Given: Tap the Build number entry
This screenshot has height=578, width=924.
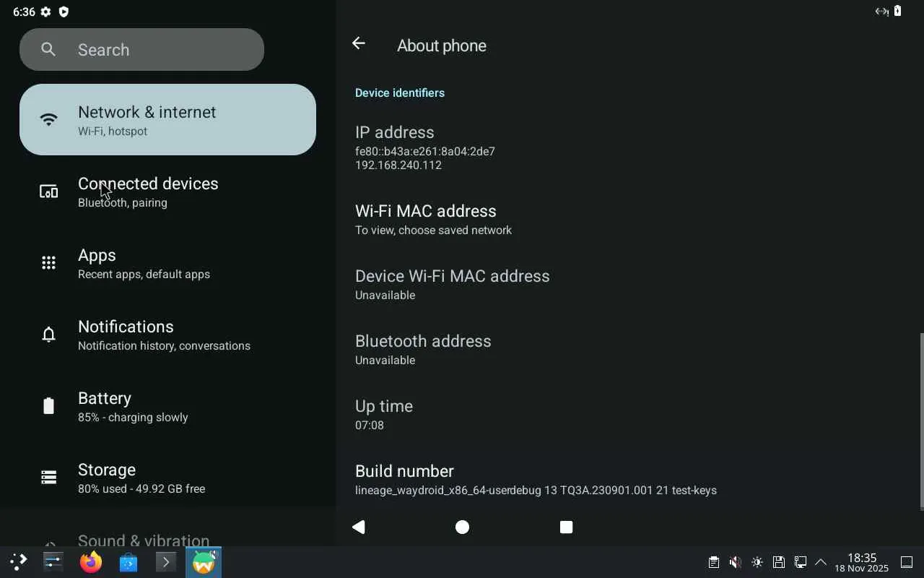Looking at the screenshot, I should pyautogui.click(x=628, y=480).
